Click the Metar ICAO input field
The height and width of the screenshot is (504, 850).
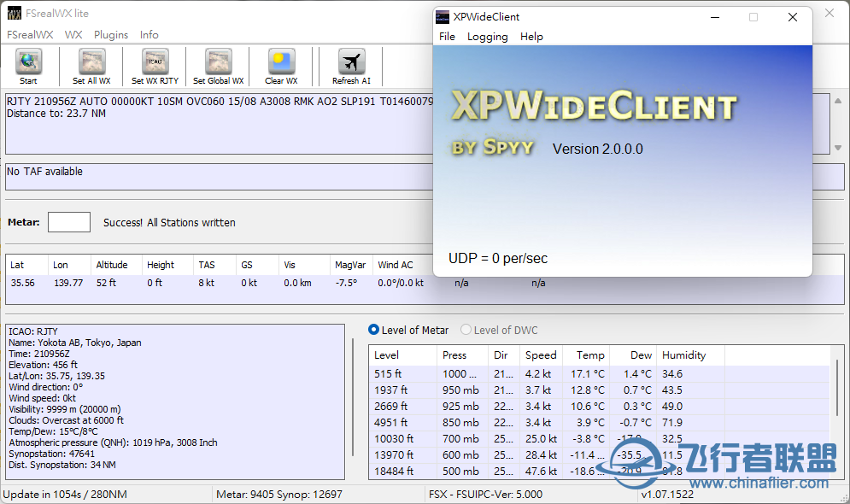(x=69, y=222)
